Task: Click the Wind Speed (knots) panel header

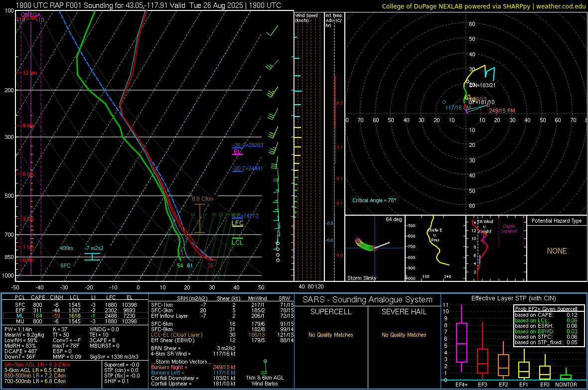Action: pos(306,17)
